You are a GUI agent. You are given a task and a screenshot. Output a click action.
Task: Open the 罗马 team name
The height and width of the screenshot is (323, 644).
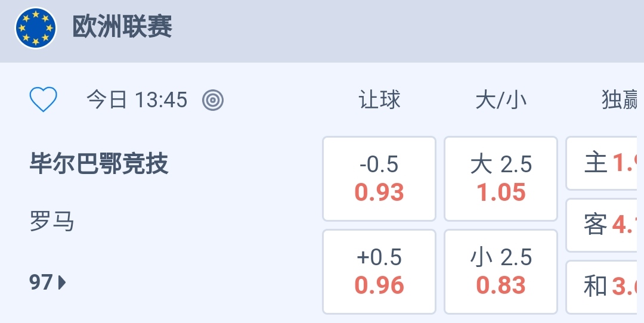pos(52,222)
